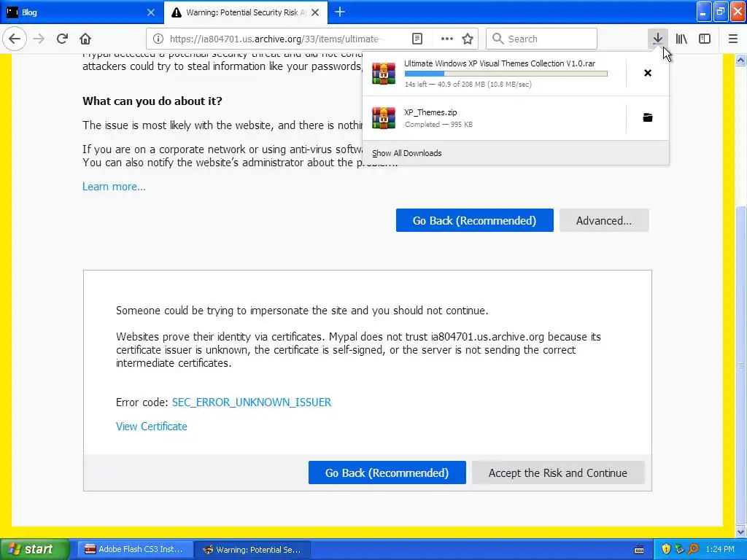The height and width of the screenshot is (560, 747).
Task: Click the Advanced... button
Action: coord(604,220)
